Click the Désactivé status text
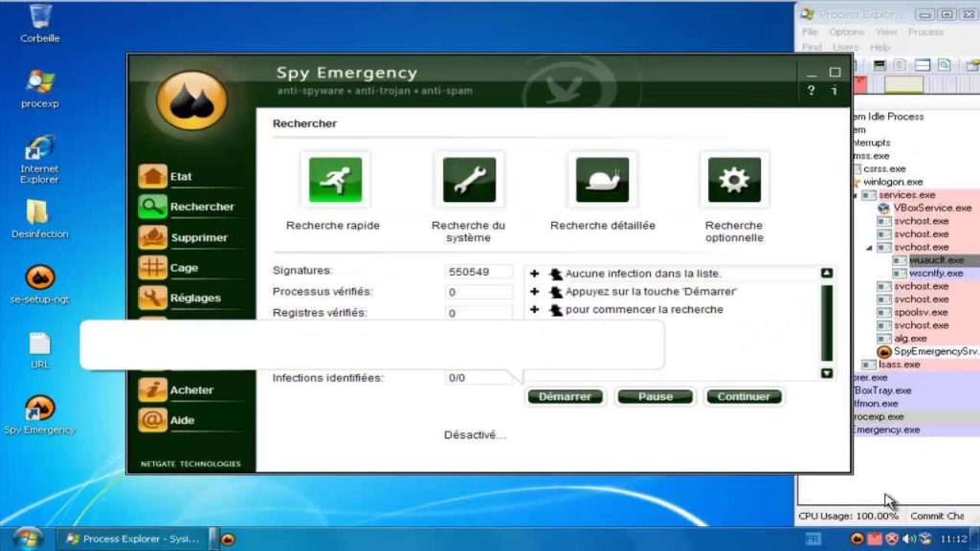Screen dimensions: 980x551 (475, 435)
